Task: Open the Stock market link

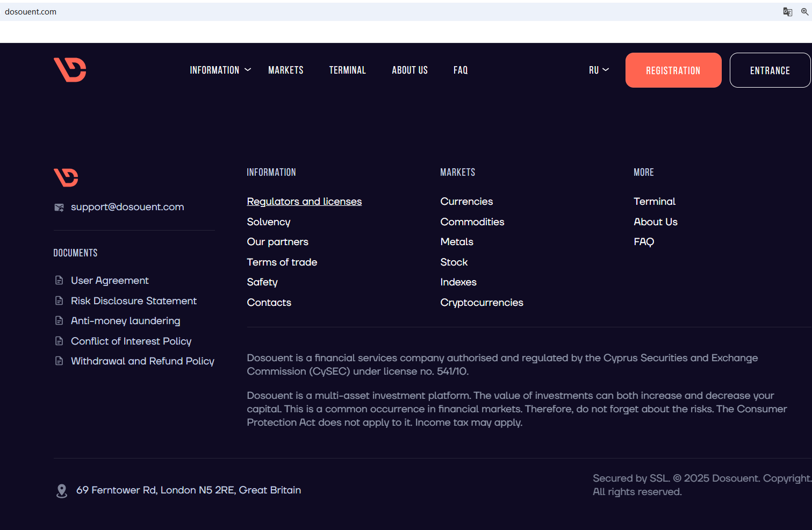Action: [x=454, y=262]
